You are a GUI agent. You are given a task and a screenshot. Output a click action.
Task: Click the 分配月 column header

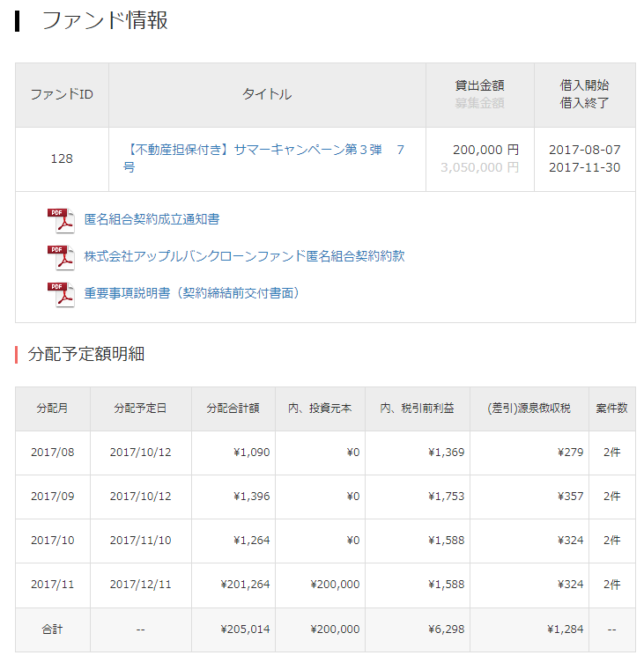52,409
